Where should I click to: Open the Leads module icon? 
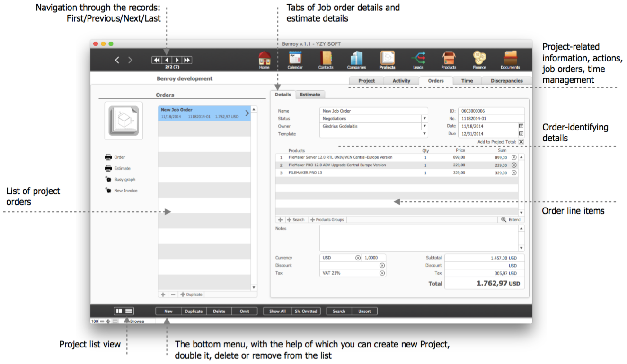(418, 59)
